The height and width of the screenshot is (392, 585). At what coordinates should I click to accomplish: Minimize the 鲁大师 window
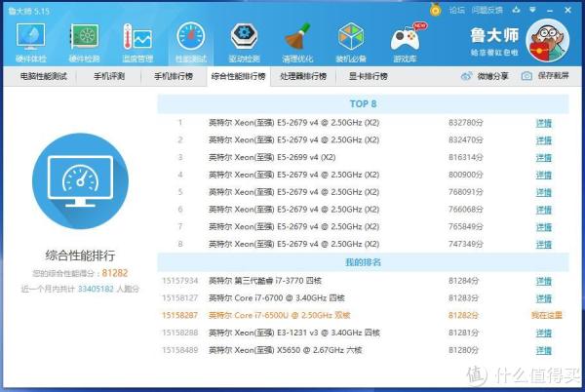click(550, 11)
